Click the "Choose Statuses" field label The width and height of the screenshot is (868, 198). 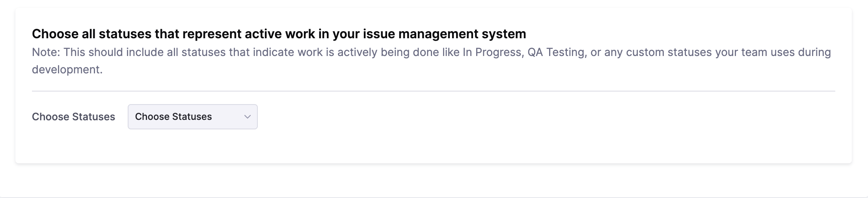[73, 117]
